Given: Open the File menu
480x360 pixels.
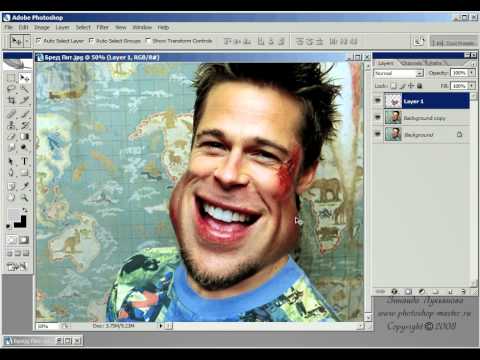Looking at the screenshot, I should 8,27.
